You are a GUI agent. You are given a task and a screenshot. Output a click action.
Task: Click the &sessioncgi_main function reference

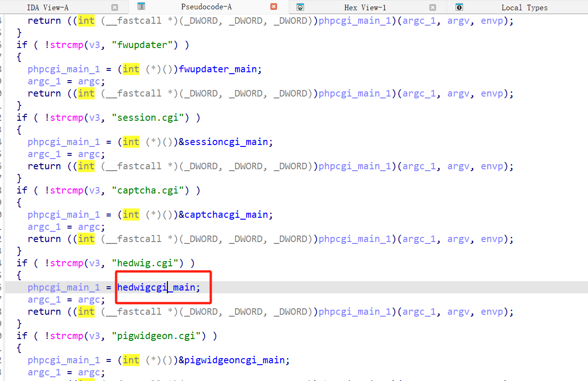point(223,142)
